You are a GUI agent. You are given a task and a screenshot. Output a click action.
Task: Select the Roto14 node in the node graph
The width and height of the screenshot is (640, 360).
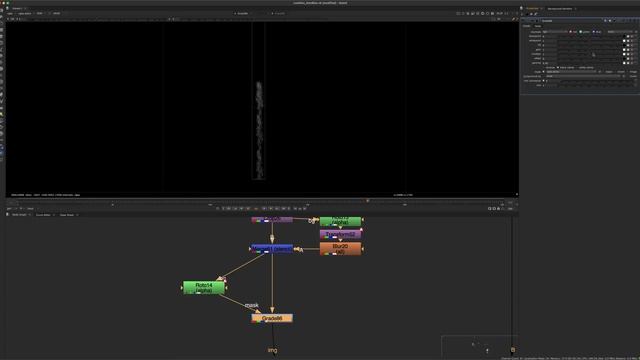[x=204, y=287]
